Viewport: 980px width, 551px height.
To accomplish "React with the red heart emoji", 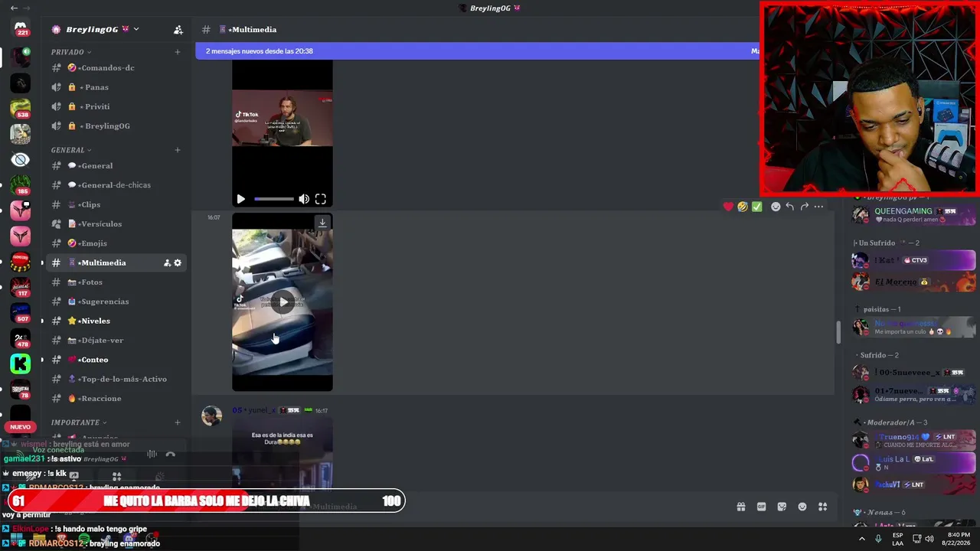I will pyautogui.click(x=728, y=207).
